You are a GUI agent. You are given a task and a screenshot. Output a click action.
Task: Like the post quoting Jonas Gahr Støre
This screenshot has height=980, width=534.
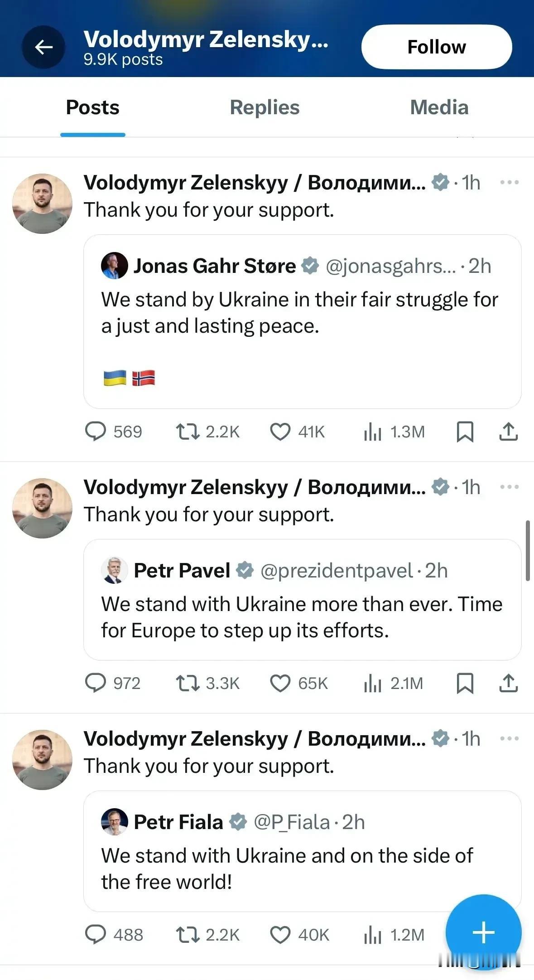pos(298,432)
